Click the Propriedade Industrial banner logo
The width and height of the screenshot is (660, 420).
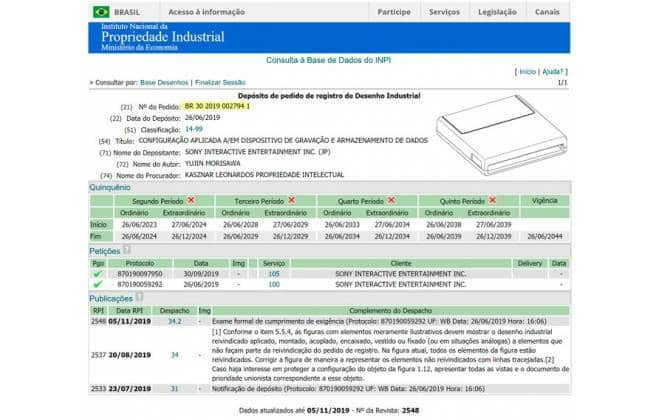pyautogui.click(x=162, y=37)
